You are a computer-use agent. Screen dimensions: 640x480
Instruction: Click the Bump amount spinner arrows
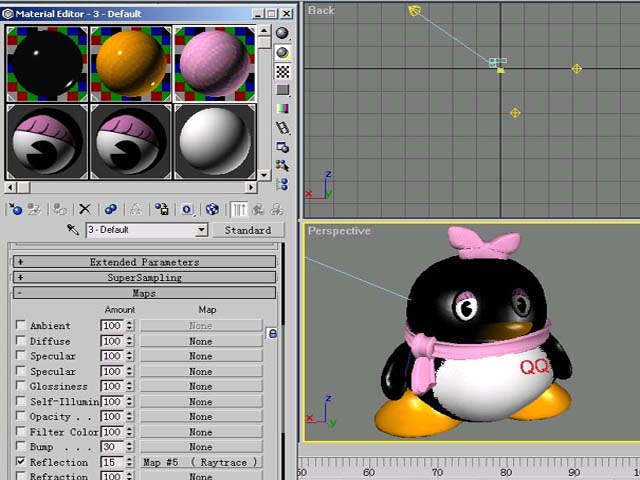(x=129, y=447)
